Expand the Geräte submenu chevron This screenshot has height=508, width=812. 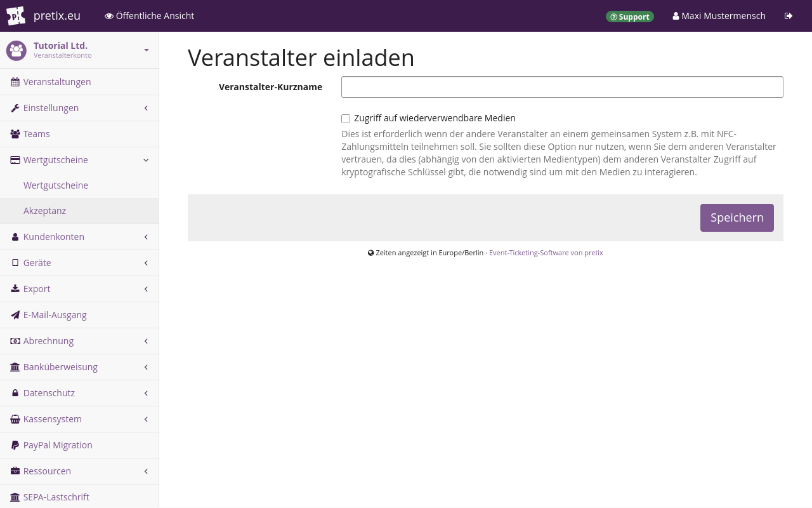coord(146,263)
